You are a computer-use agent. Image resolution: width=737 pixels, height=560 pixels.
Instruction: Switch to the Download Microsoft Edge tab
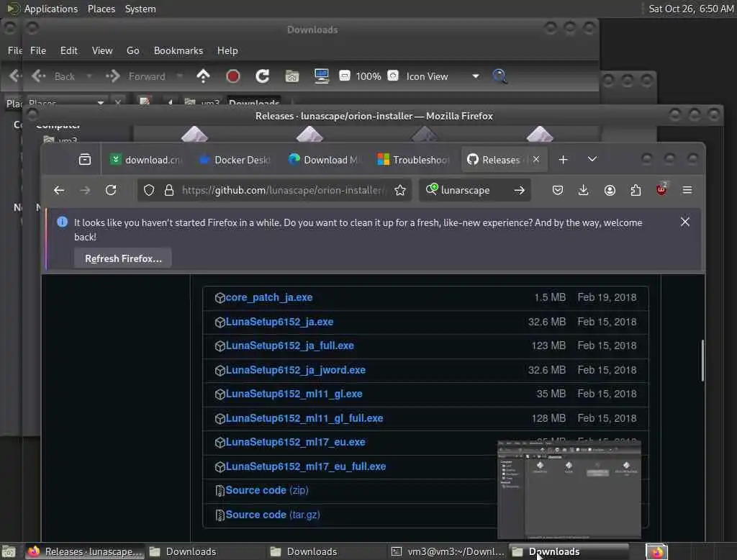click(323, 160)
